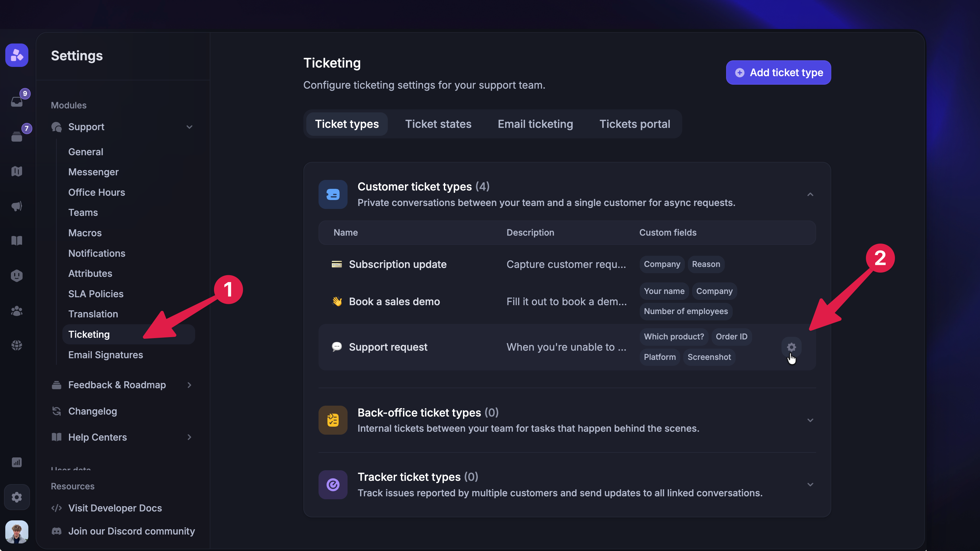Click the app logo at the top left

(16, 55)
